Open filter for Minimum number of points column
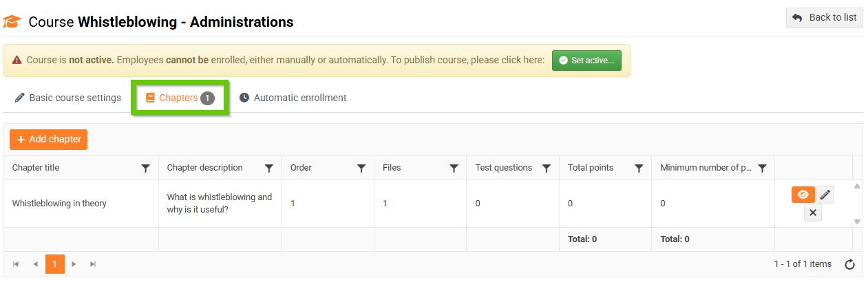This screenshot has width=868, height=282. 762,168
